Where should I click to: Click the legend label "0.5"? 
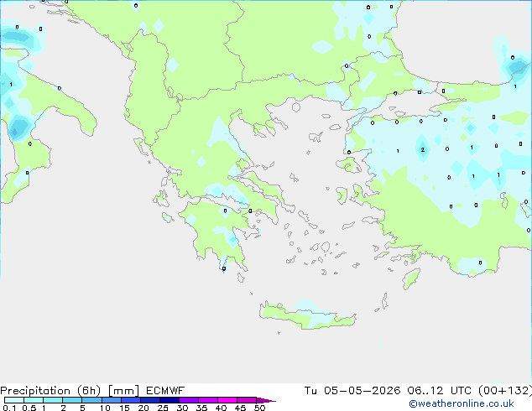(x=29, y=408)
